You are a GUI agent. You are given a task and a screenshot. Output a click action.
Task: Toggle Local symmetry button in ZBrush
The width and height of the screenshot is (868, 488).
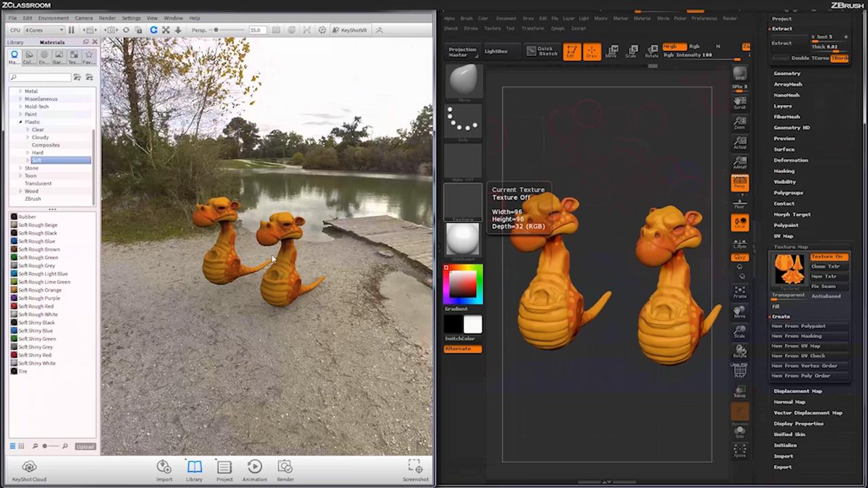pos(740,222)
